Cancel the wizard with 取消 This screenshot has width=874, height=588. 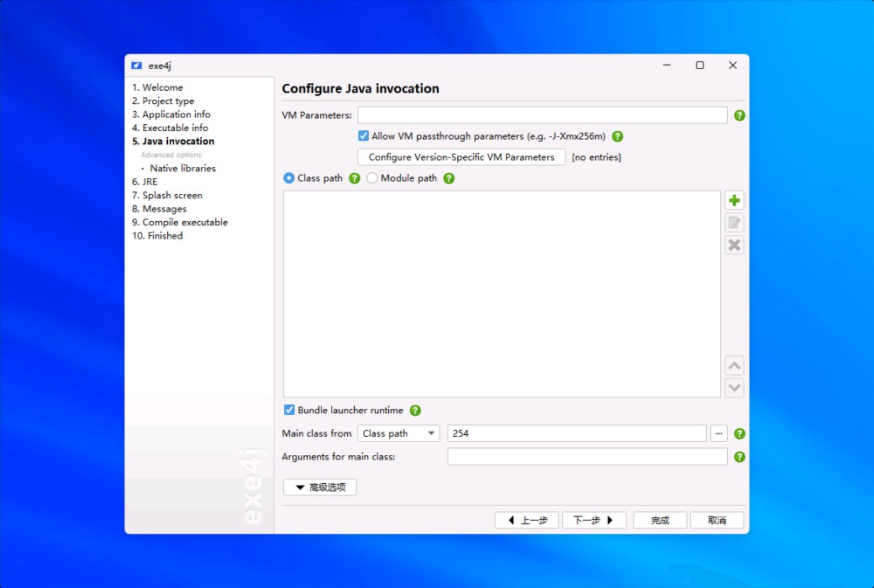tap(717, 520)
